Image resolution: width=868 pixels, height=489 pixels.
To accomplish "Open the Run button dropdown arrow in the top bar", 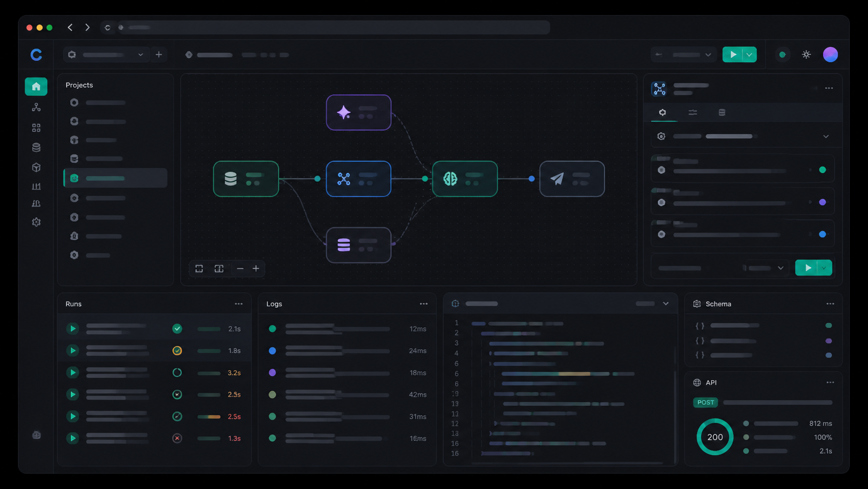I will (x=749, y=55).
